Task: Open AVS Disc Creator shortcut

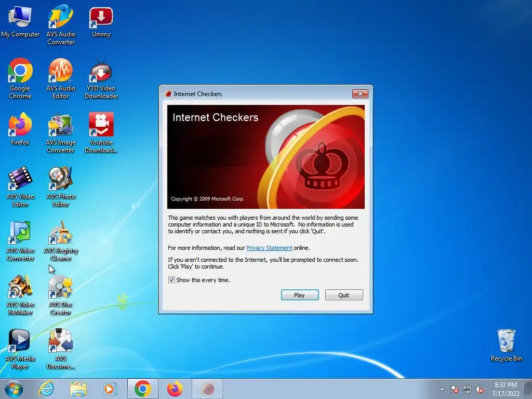Action: [x=61, y=295]
